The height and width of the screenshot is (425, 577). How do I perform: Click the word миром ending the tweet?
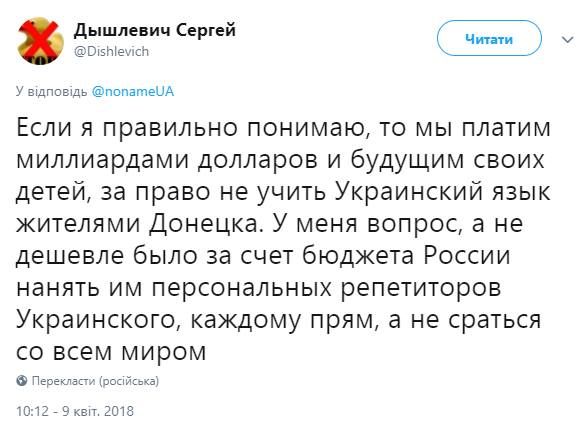(x=164, y=353)
